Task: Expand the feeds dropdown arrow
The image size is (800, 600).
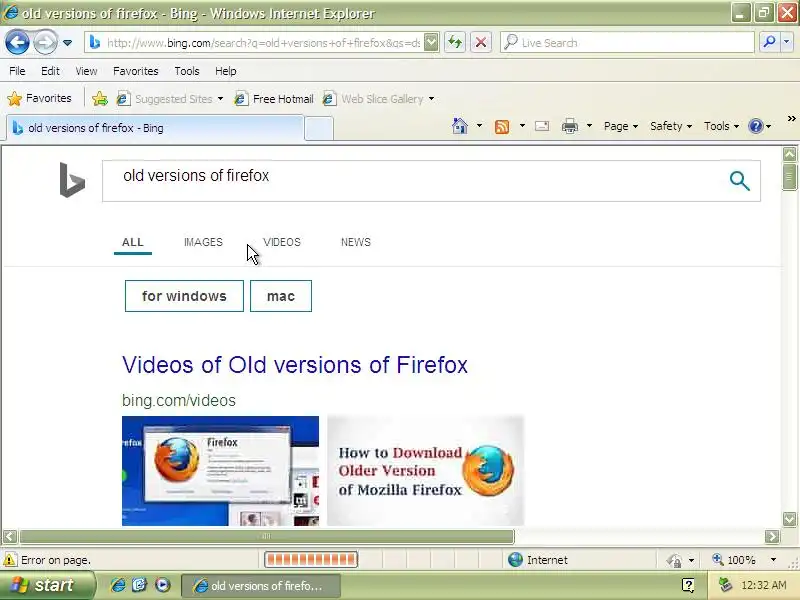Action: [522, 126]
